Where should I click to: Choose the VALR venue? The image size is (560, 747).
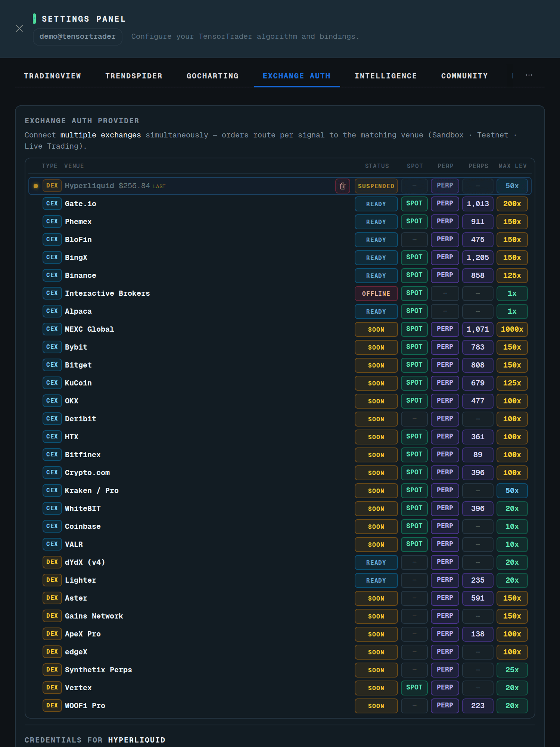tap(280, 545)
